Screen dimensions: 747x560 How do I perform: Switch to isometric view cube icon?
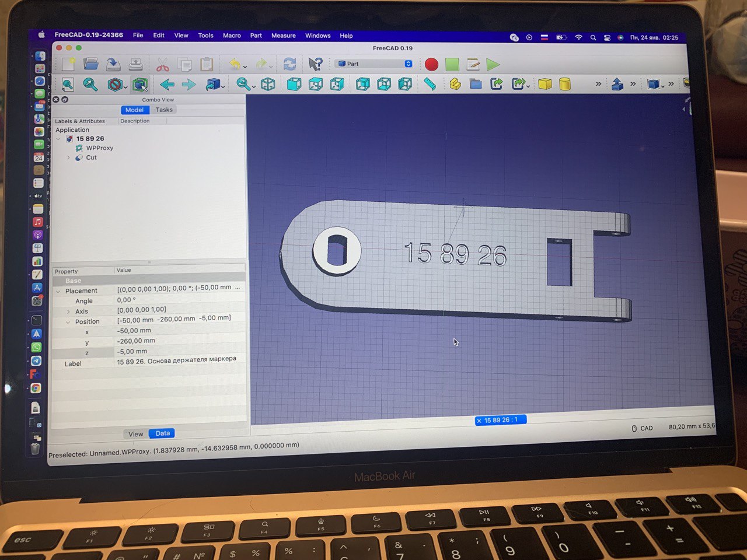click(268, 85)
